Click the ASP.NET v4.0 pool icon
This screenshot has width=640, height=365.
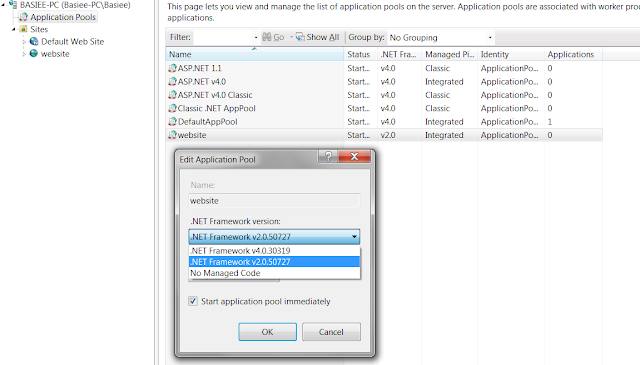click(173, 82)
